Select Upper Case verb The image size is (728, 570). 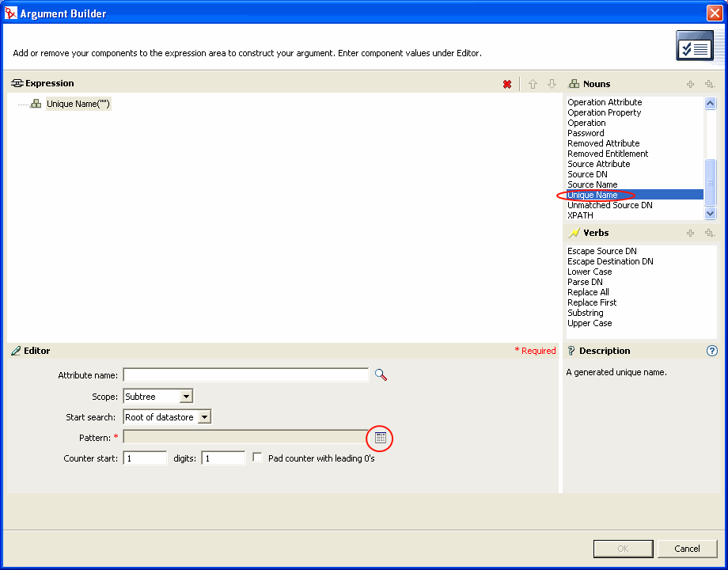(x=590, y=323)
